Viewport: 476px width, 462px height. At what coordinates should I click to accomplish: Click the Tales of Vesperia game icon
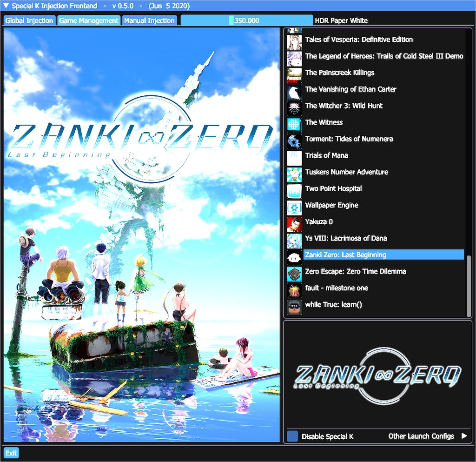[x=294, y=42]
